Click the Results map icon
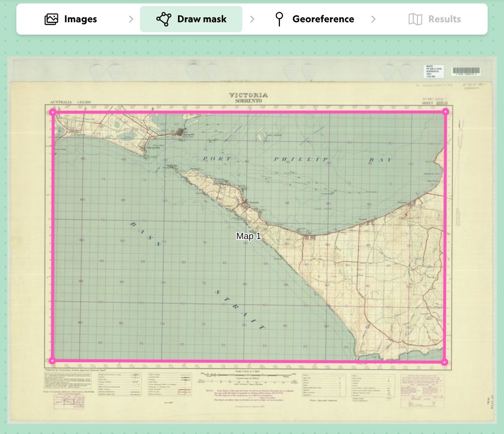The height and width of the screenshot is (434, 504). click(415, 19)
